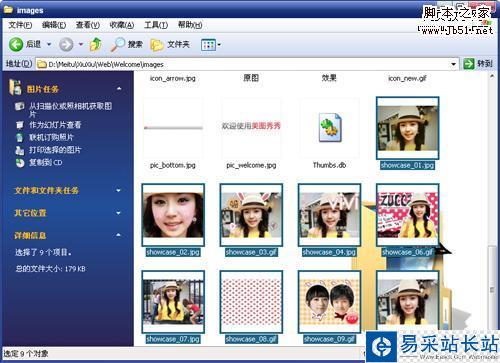This screenshot has width=500, height=363.
Task: Open the Search (搜索) toolbar icon
Action: coord(117,44)
